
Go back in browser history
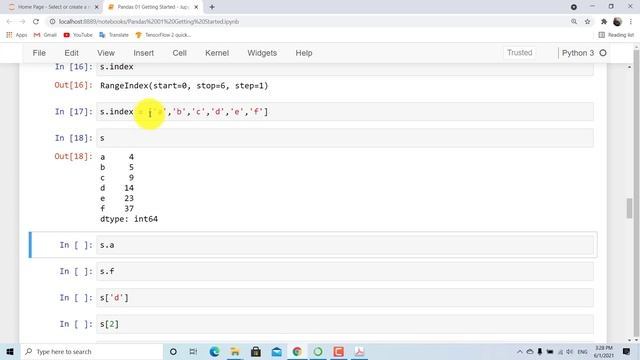9,22
